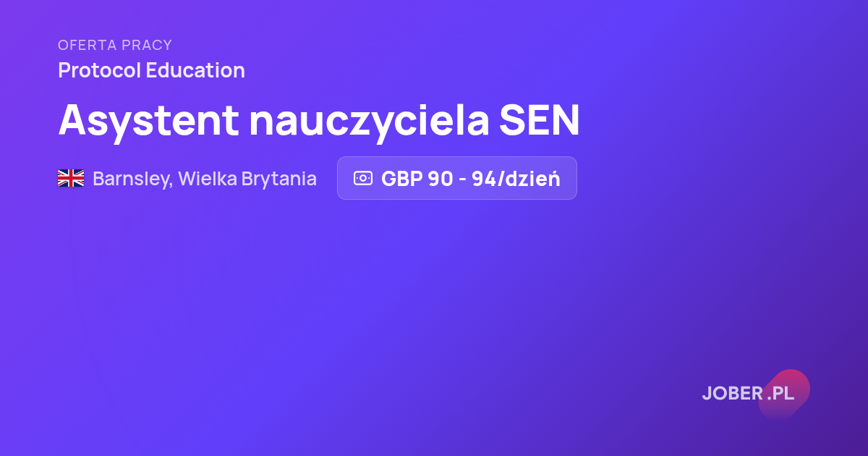The image size is (868, 456).
Task: Click the word Asystent in the heading
Action: point(149,120)
